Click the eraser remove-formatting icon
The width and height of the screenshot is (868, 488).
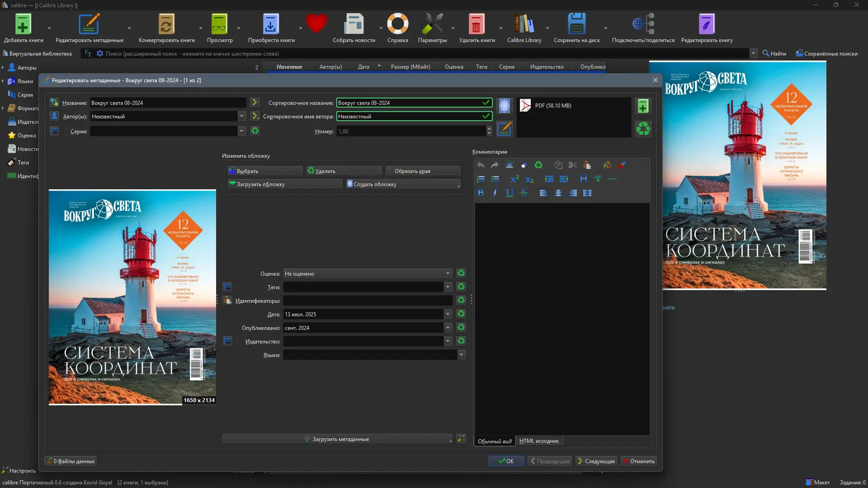[524, 165]
